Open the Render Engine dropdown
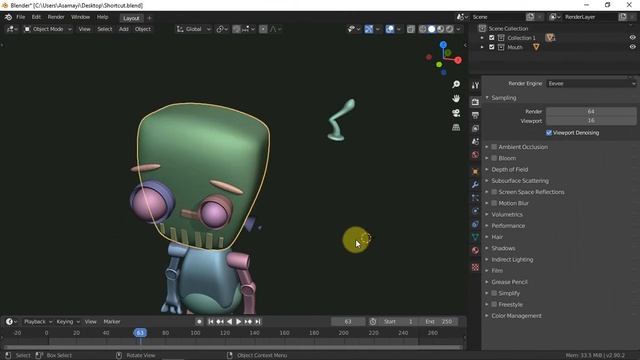This screenshot has height=360, width=640. [x=591, y=83]
